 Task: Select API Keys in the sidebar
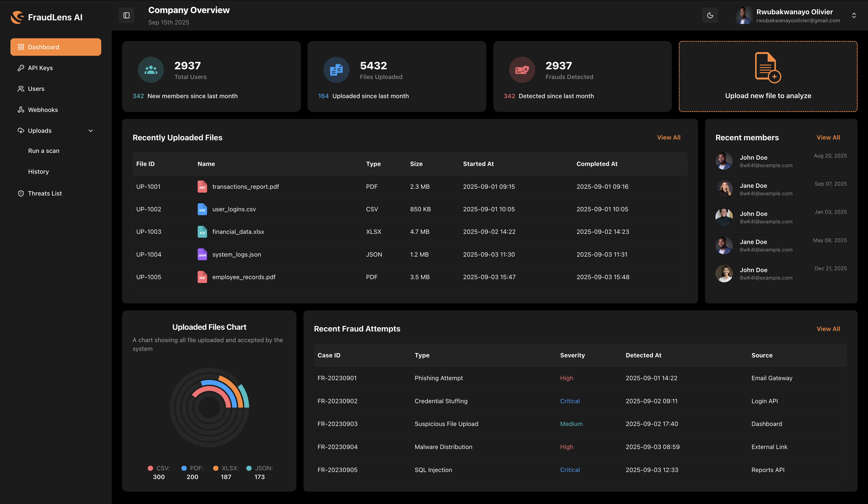40,68
